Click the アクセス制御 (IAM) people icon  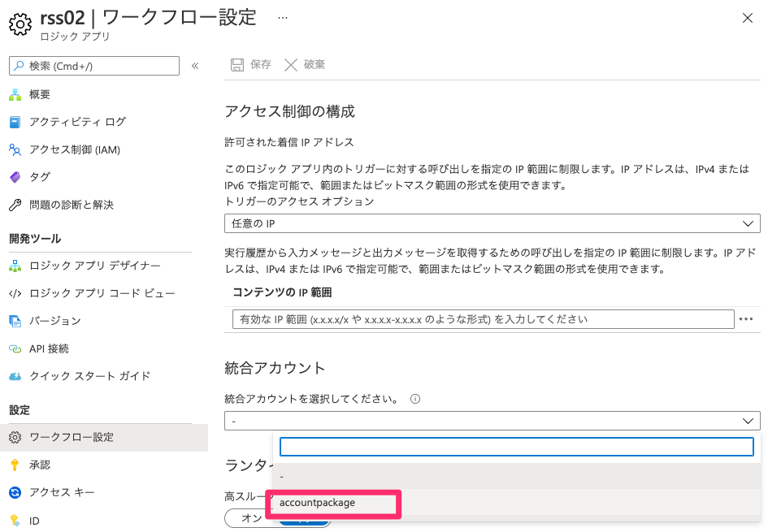[15, 149]
